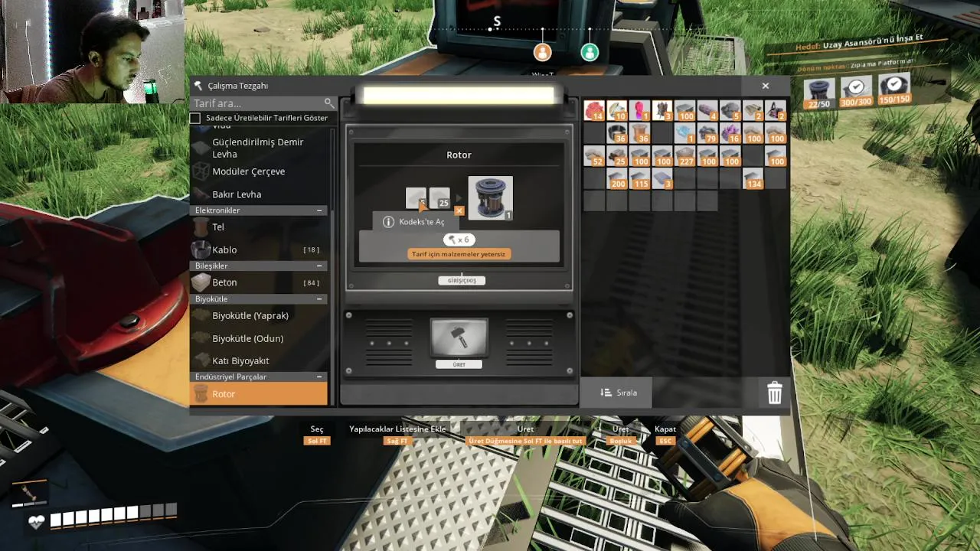Select the Rotor output item icon
This screenshot has height=551, width=980.
pyautogui.click(x=490, y=198)
